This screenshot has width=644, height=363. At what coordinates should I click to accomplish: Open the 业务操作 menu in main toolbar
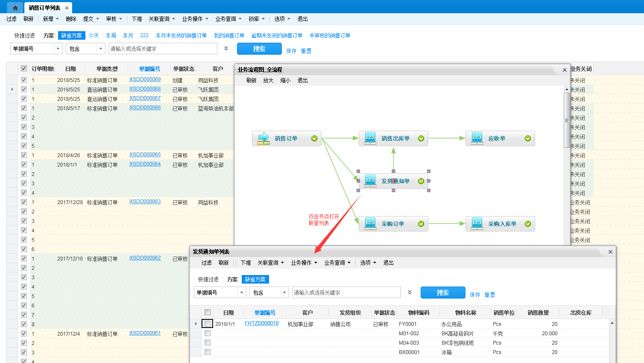pyautogui.click(x=195, y=19)
